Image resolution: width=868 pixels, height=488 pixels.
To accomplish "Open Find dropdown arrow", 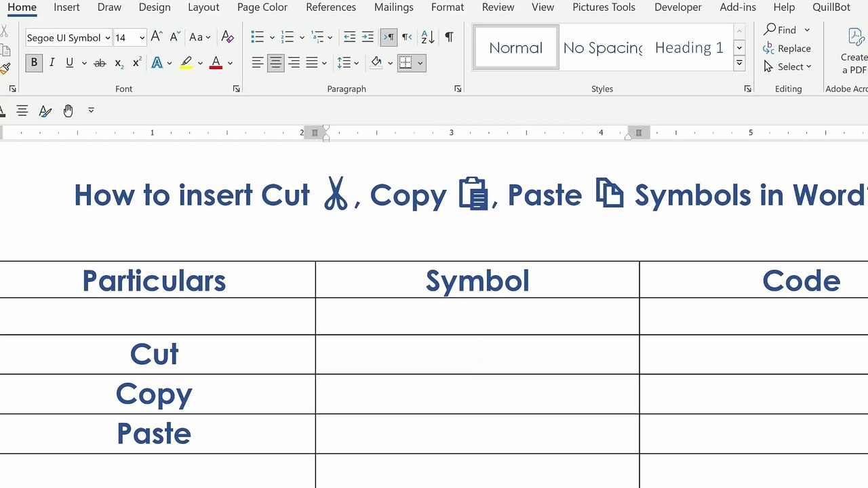I will 807,30.
